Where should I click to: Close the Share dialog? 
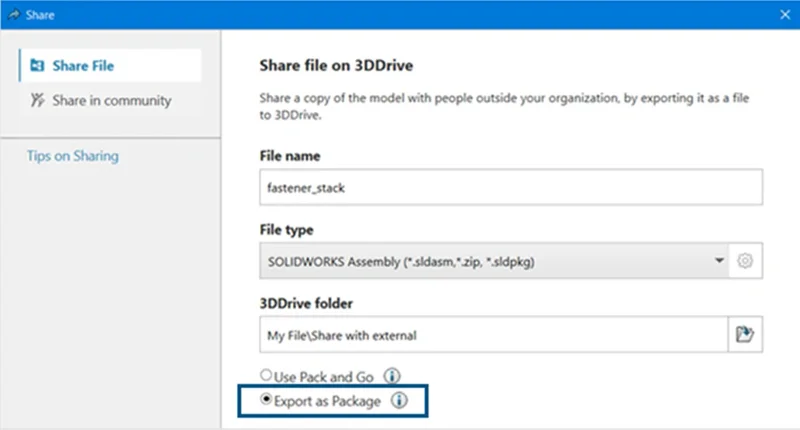pos(785,14)
